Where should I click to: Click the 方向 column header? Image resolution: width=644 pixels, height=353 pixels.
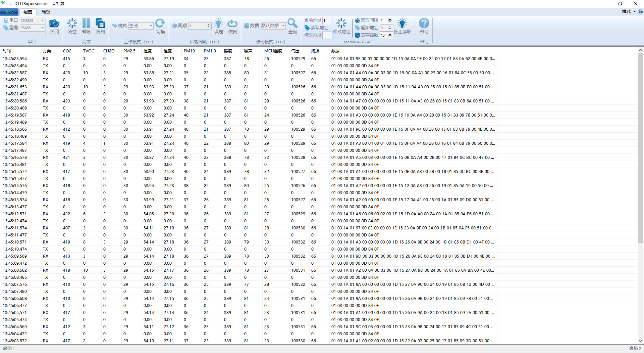tap(50, 51)
